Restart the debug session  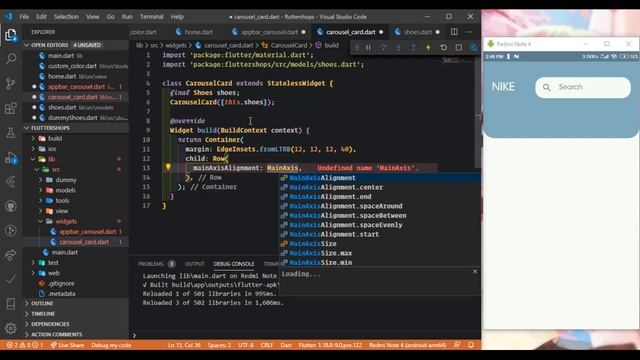(443, 47)
